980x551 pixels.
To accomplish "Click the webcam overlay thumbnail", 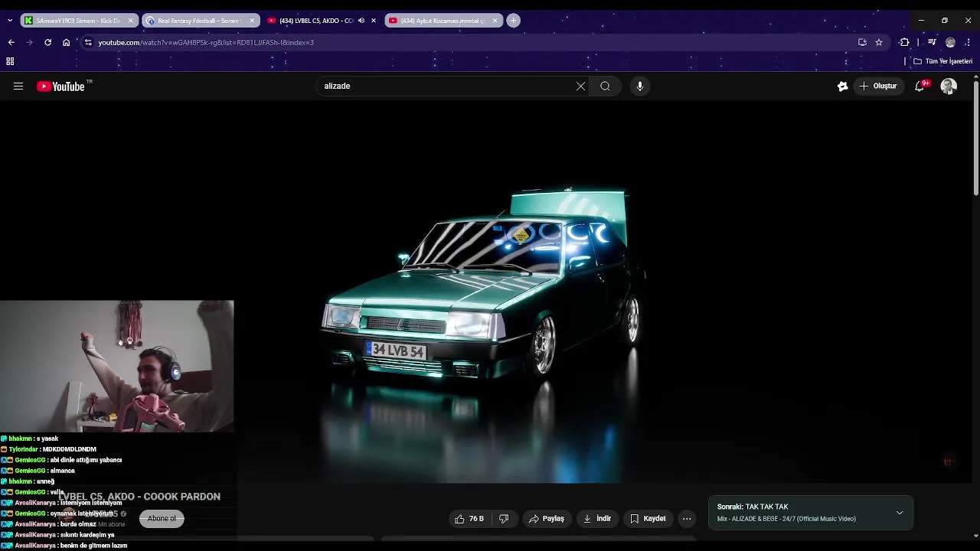I will (x=116, y=366).
